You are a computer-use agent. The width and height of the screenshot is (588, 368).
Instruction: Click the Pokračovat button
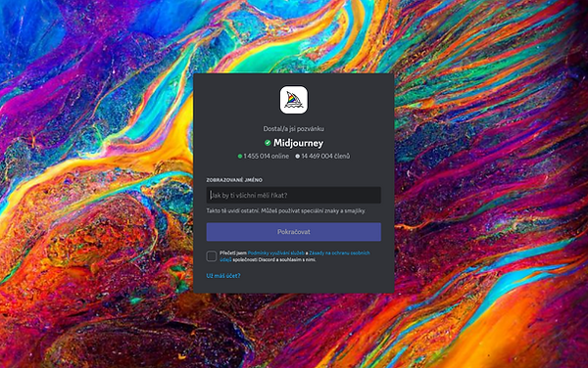[x=294, y=232]
